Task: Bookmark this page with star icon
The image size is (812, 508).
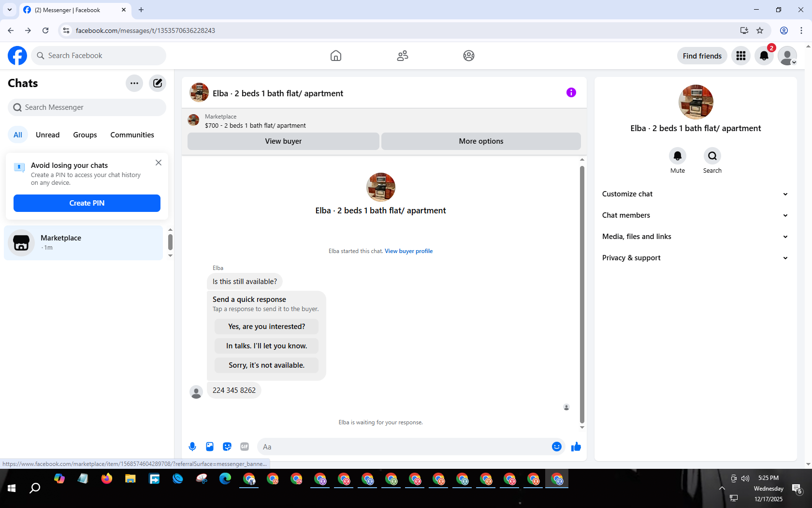Action: coord(760,30)
